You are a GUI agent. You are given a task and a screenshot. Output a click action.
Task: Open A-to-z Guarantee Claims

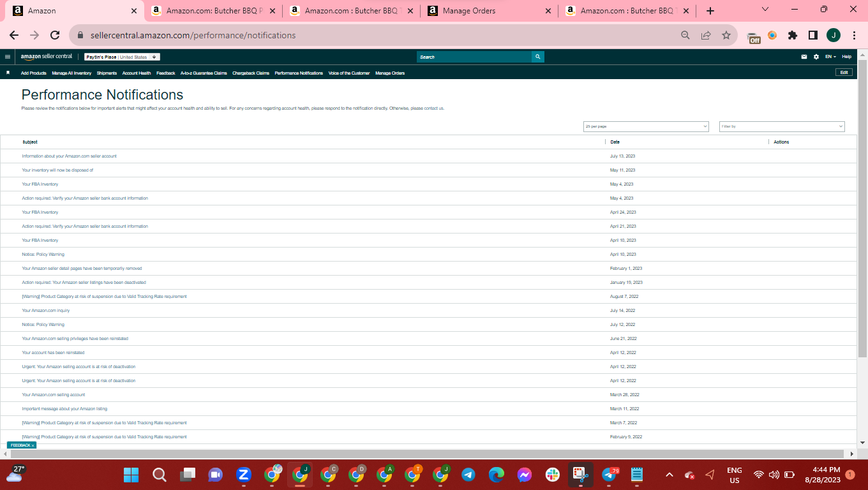204,73
